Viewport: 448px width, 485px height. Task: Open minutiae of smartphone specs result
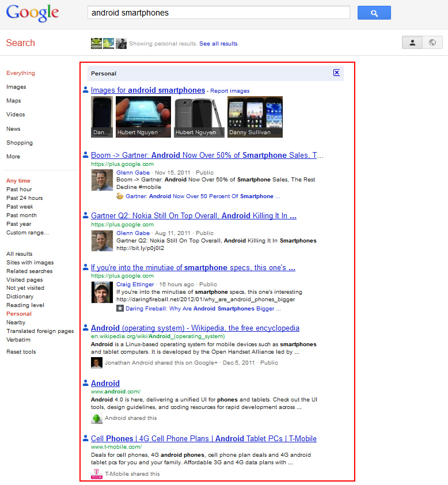(x=193, y=267)
